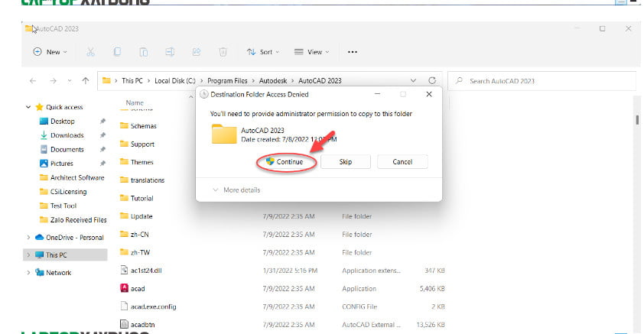Screen dimensions: 644x334
Task: Open Desktop in Quick access
Action: [63, 121]
